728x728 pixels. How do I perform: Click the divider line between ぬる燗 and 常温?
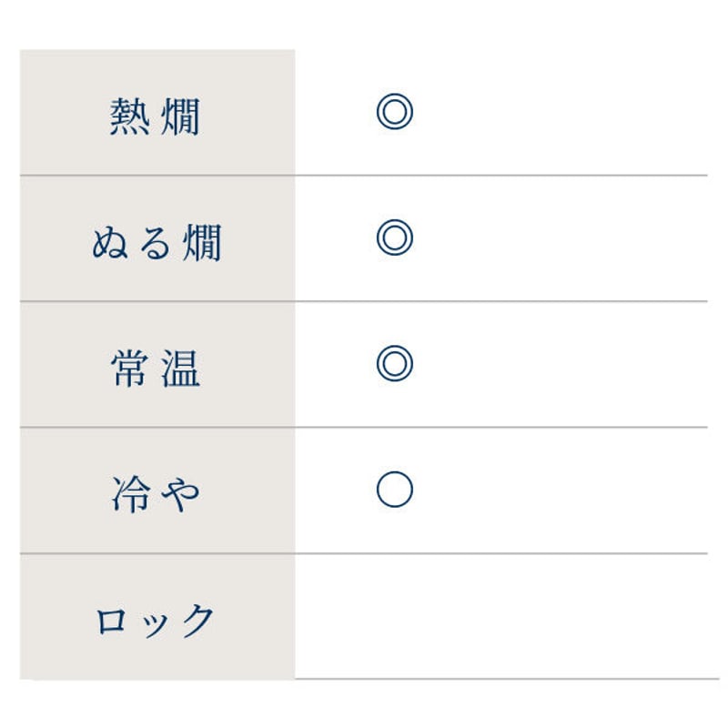pyautogui.click(x=363, y=301)
